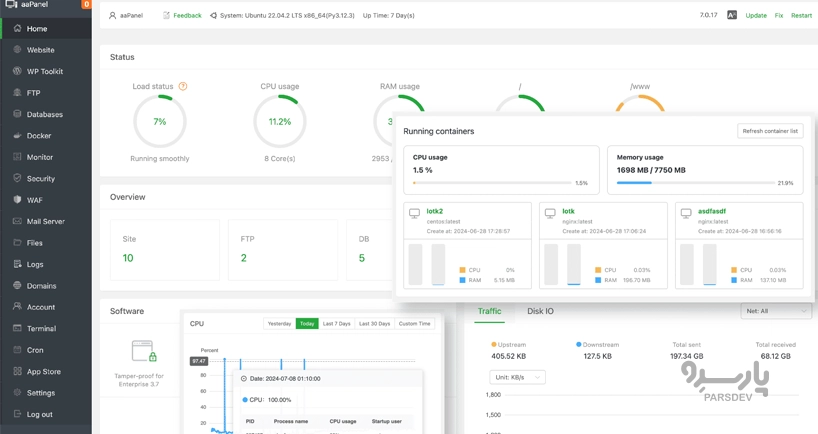Click the Account user icon
818x434 pixels.
17,307
